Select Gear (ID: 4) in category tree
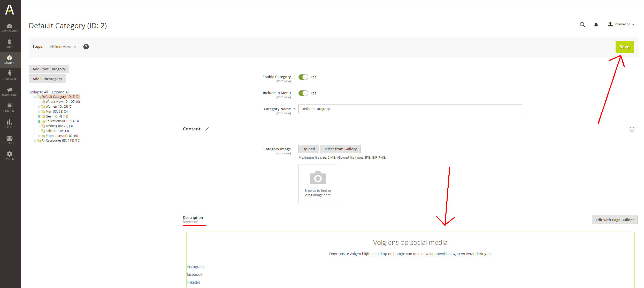 click(x=57, y=116)
